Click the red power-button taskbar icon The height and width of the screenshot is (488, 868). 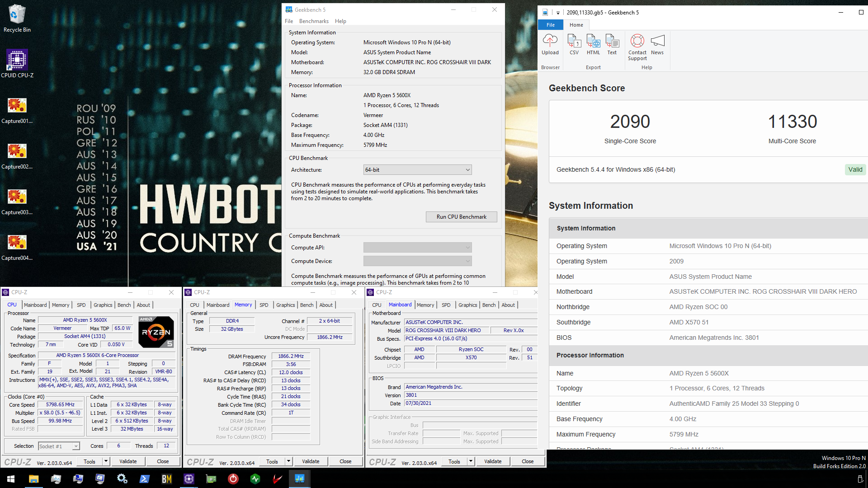click(233, 479)
